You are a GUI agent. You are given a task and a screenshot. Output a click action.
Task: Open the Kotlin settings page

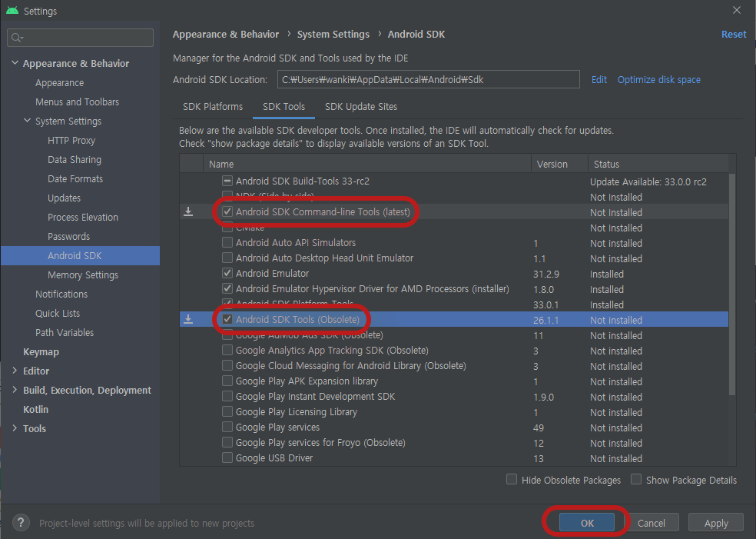[35, 409]
